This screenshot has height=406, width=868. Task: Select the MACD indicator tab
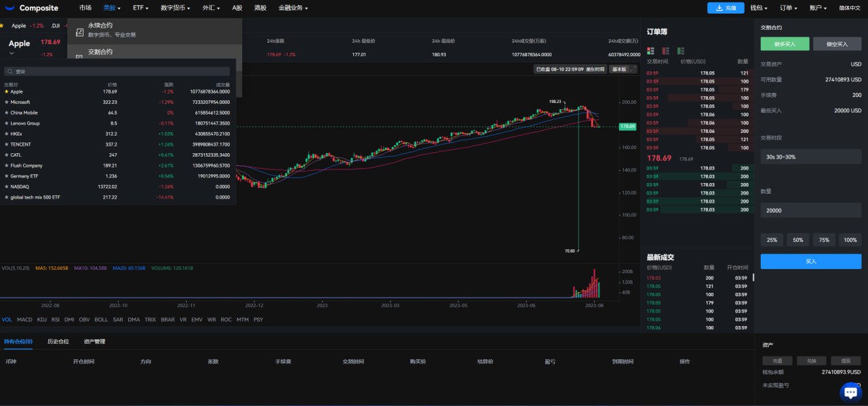(x=24, y=319)
